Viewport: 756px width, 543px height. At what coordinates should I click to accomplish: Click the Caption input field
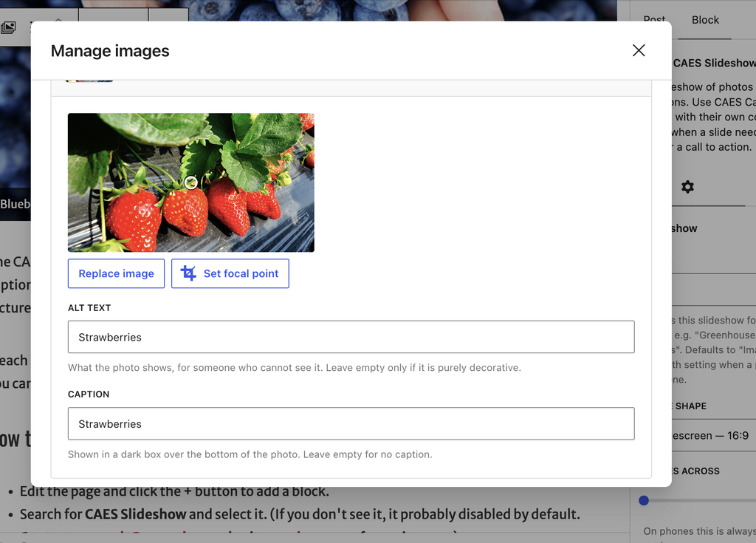coord(351,424)
